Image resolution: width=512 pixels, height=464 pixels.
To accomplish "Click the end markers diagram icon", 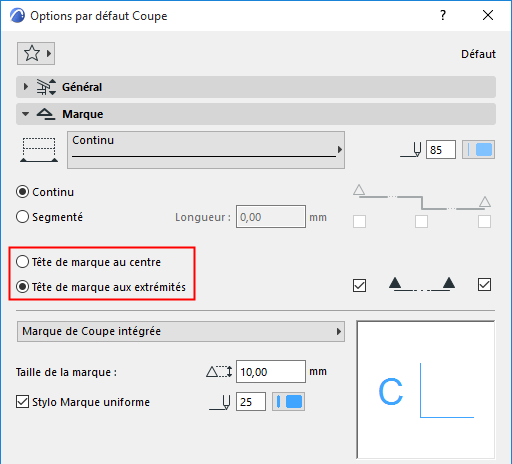I will point(422,284).
